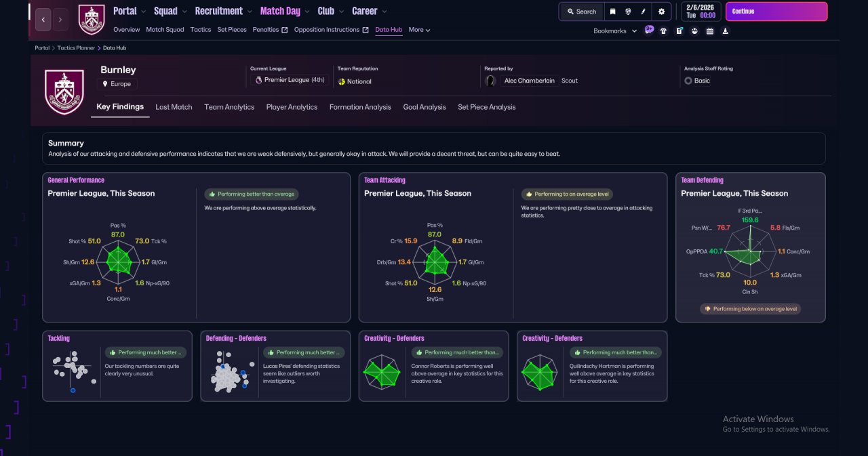
Task: Open the More submenu dropdown
Action: [x=419, y=30]
